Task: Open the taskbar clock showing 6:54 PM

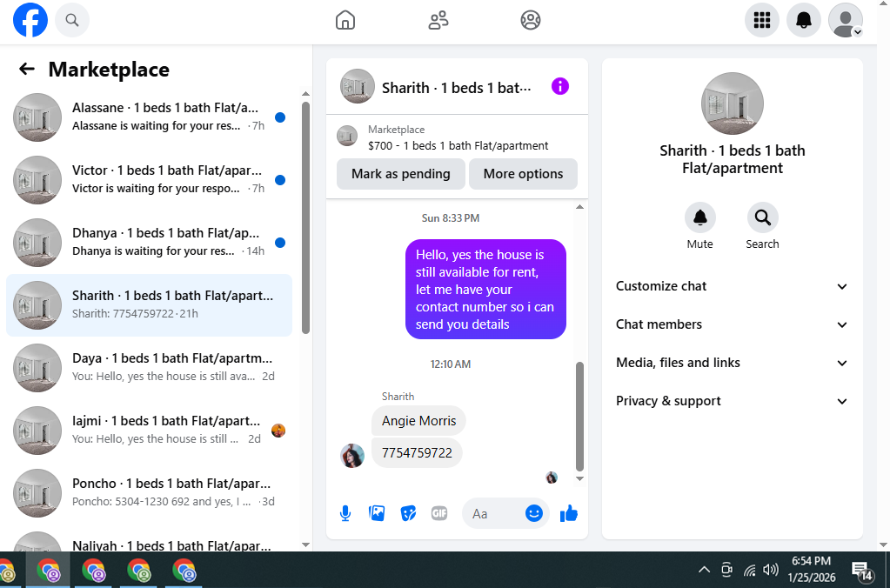Action: coord(811,569)
